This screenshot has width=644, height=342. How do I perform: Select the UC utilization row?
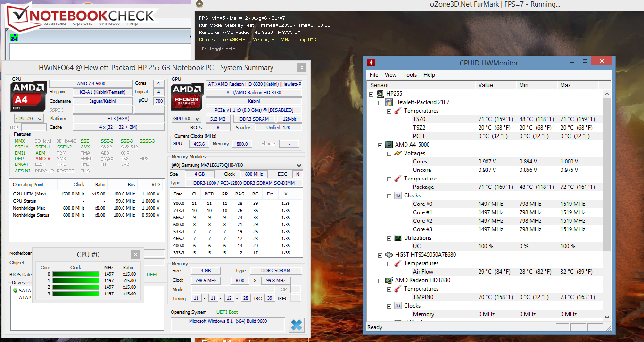[486, 246]
